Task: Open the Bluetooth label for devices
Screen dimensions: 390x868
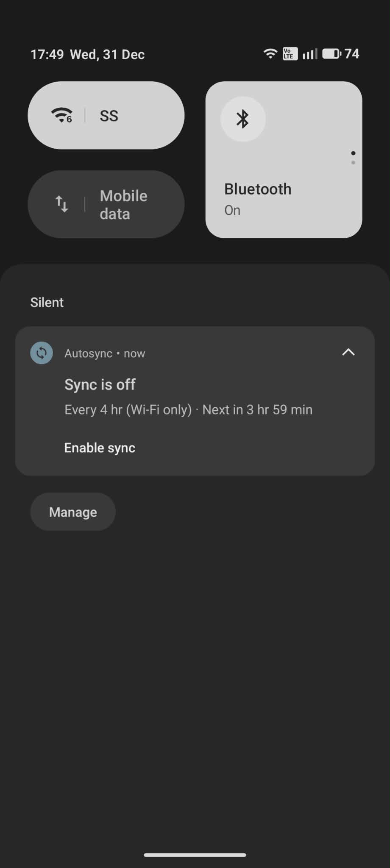Action: point(258,189)
